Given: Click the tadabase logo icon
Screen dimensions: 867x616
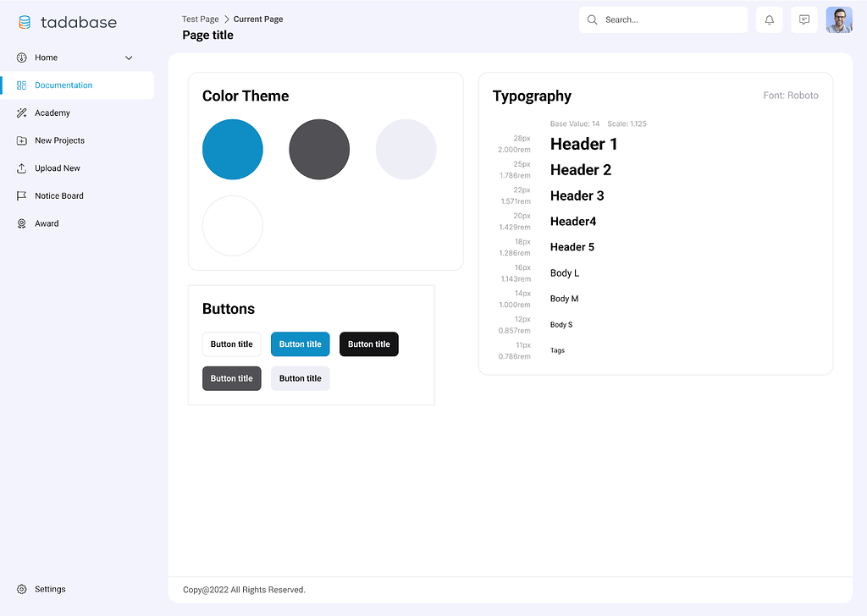Looking at the screenshot, I should coord(25,23).
